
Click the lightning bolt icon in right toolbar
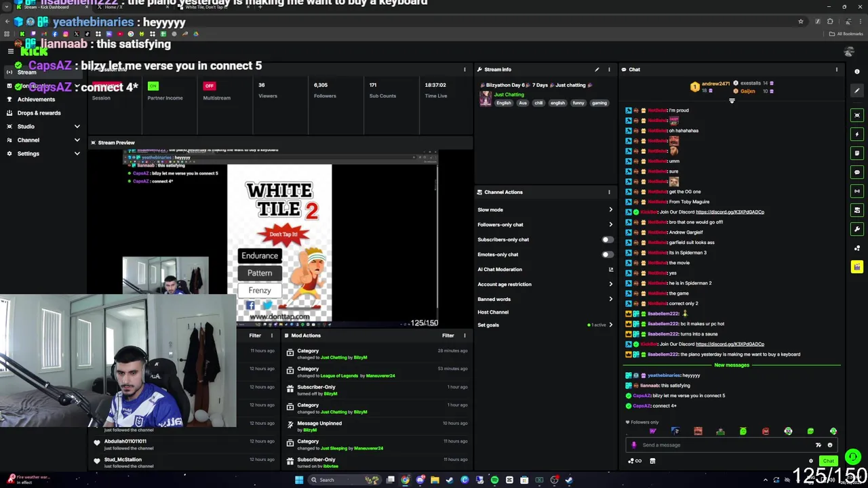pyautogui.click(x=857, y=134)
